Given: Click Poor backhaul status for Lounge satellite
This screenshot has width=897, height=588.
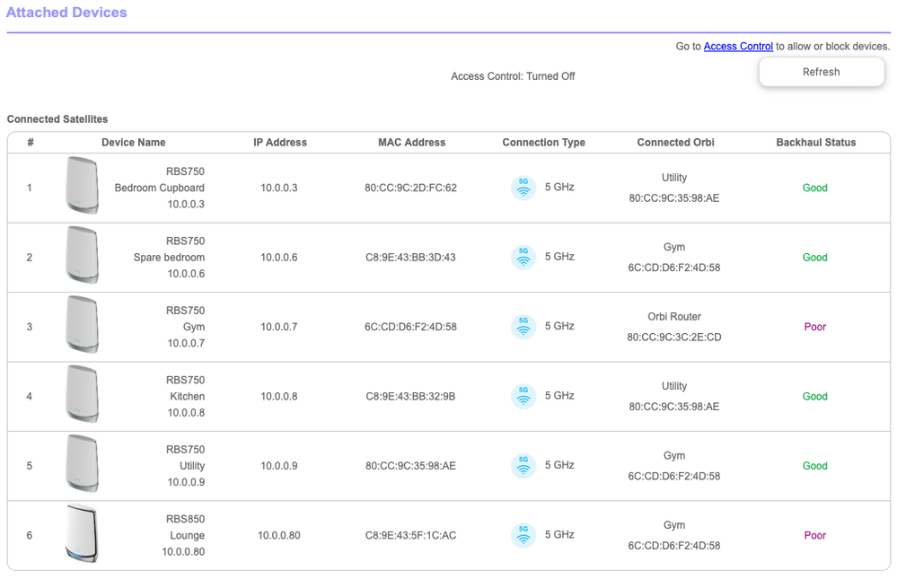Looking at the screenshot, I should (x=815, y=535).
